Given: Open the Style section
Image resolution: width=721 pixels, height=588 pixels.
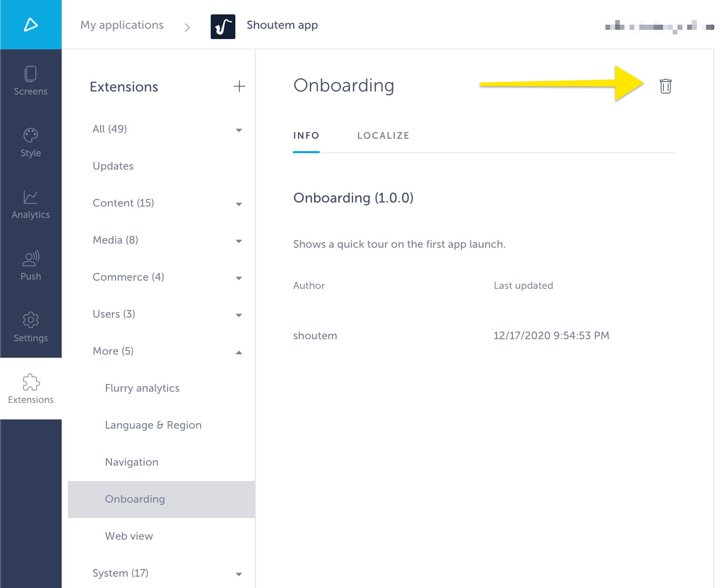Looking at the screenshot, I should point(31,143).
